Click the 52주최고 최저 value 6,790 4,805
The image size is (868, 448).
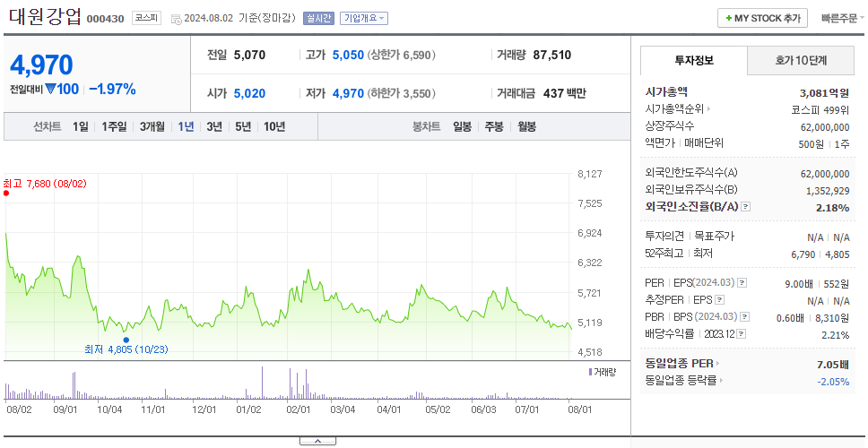820,254
